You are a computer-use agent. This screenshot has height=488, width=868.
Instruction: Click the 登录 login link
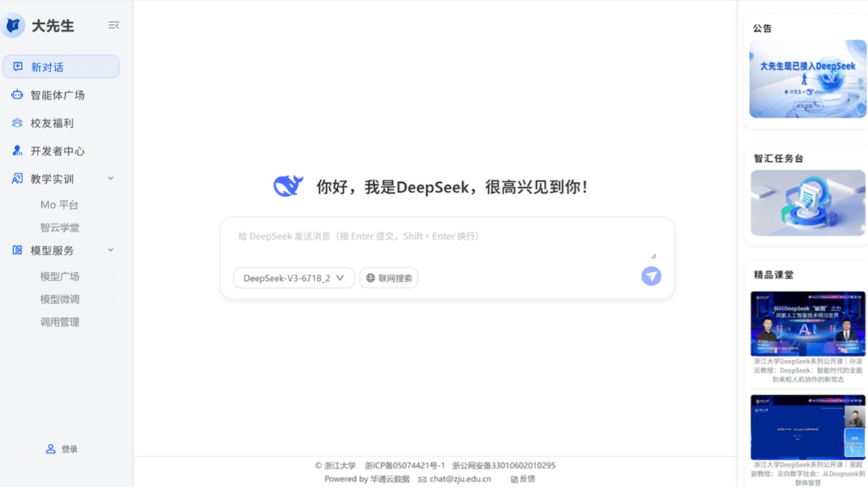[69, 449]
